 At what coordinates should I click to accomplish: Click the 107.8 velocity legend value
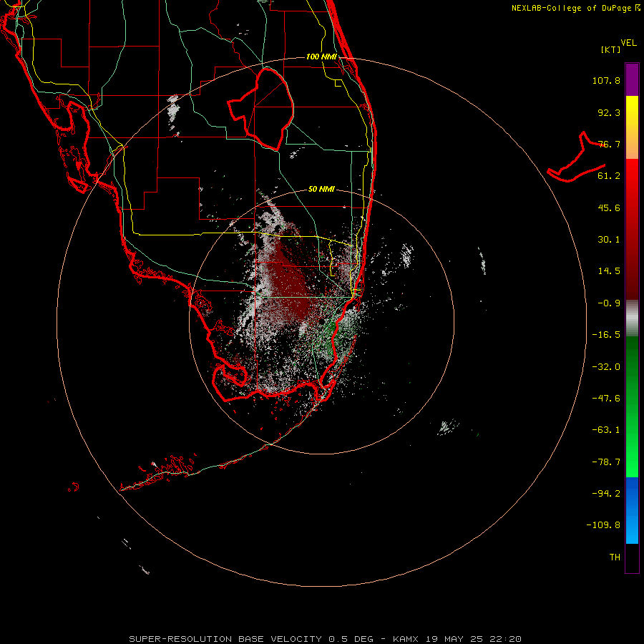[x=606, y=80]
